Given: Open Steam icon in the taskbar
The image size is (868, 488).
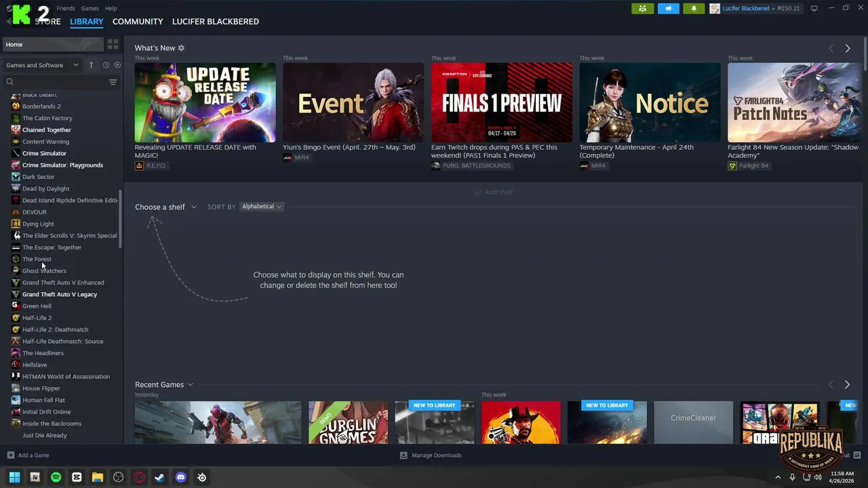Looking at the screenshot, I should tap(159, 477).
